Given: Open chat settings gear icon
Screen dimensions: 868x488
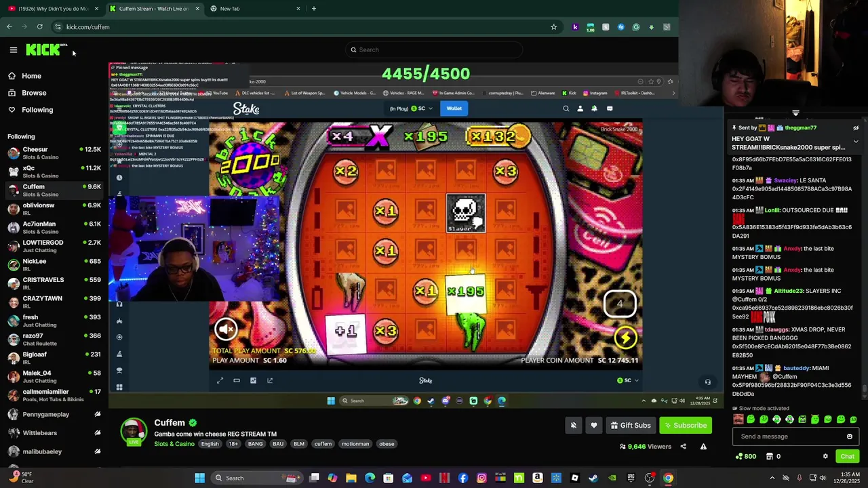Looking at the screenshot, I should (x=825, y=456).
